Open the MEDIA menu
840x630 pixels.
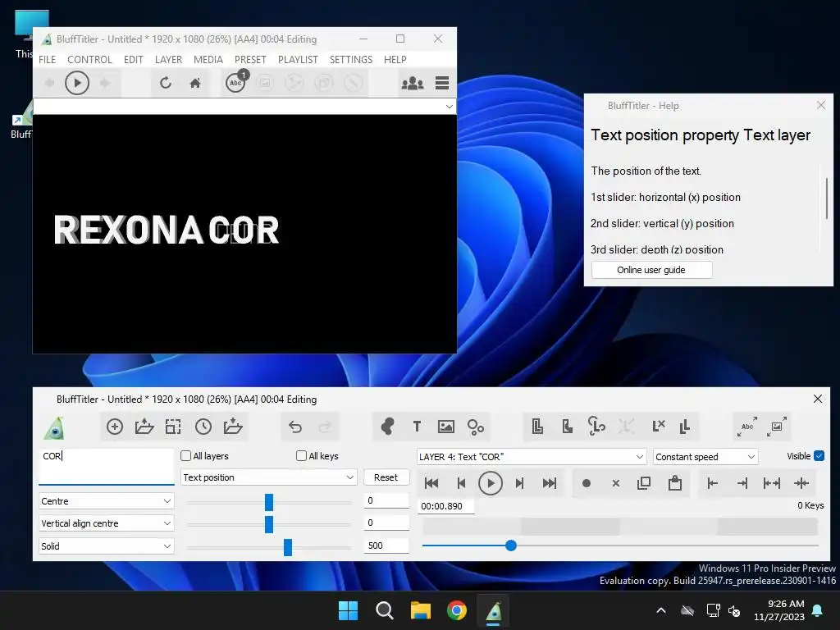(x=208, y=59)
